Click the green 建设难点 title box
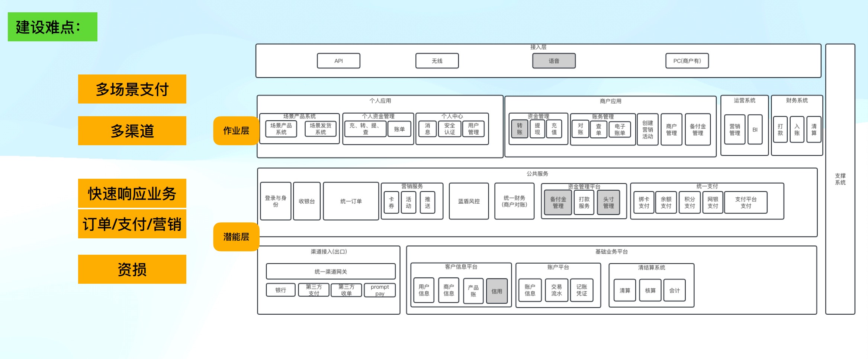 click(52, 27)
